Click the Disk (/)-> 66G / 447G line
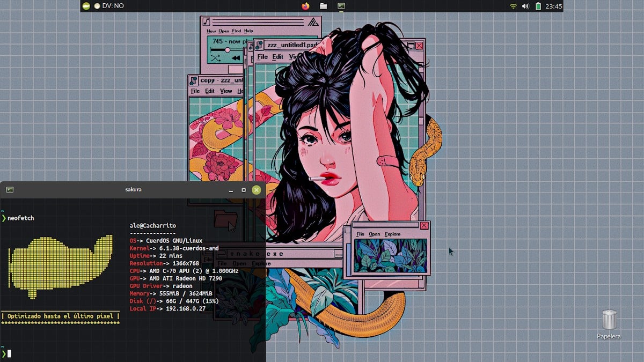Image resolution: width=644 pixels, height=362 pixels. click(x=174, y=301)
